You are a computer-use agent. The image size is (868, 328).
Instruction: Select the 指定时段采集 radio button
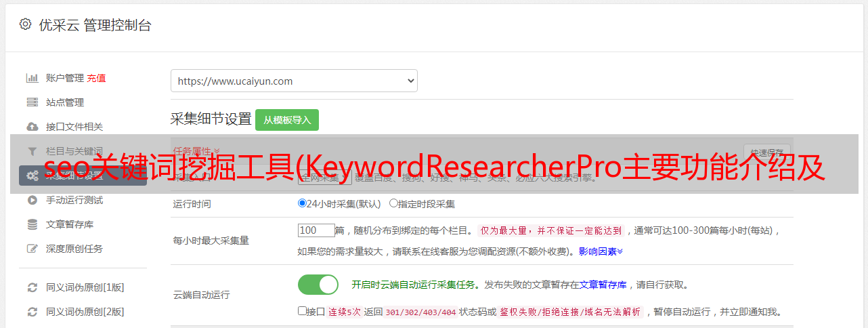(x=393, y=203)
